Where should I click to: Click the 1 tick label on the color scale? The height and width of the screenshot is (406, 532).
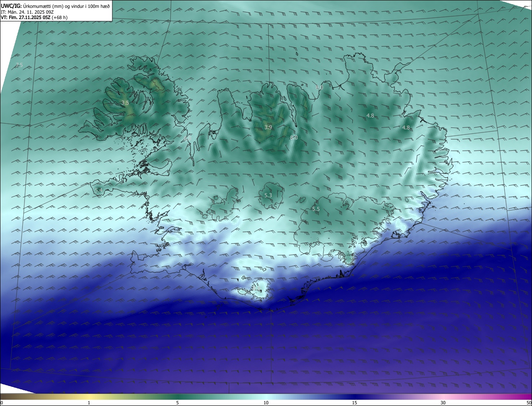(89, 403)
